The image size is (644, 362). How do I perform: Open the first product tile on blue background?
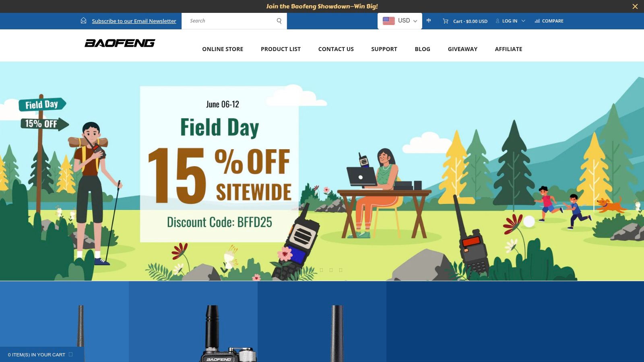(x=64, y=321)
